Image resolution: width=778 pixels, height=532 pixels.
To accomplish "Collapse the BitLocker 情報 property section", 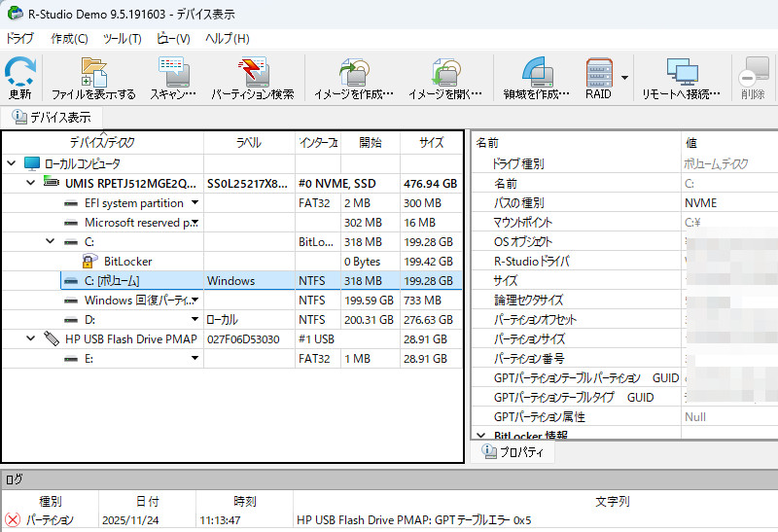I will 480,435.
